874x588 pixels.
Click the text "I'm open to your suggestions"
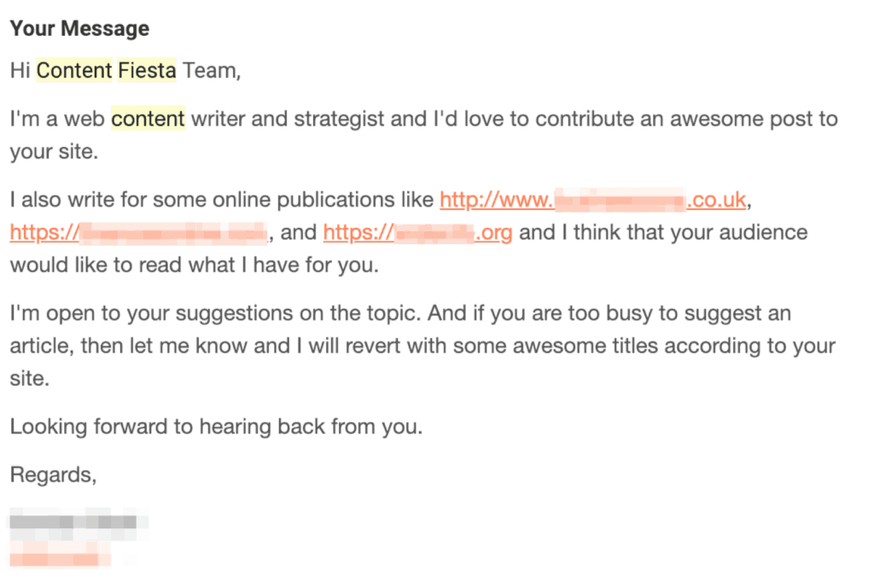149,313
